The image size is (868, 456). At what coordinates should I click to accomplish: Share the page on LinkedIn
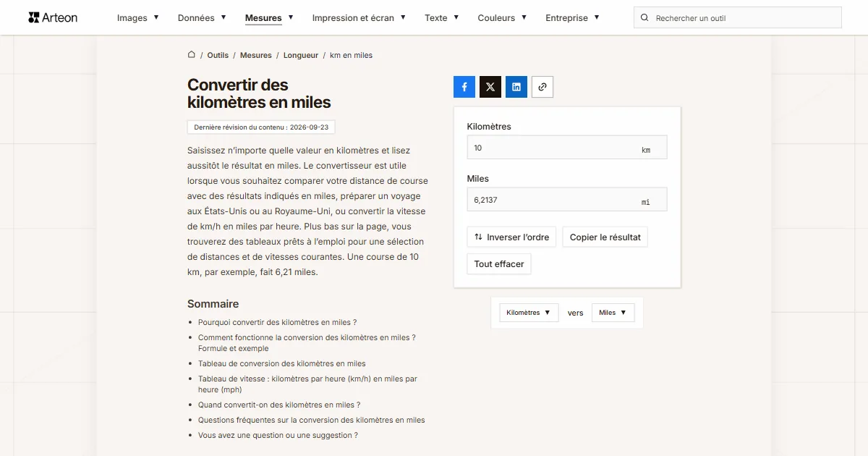point(516,87)
